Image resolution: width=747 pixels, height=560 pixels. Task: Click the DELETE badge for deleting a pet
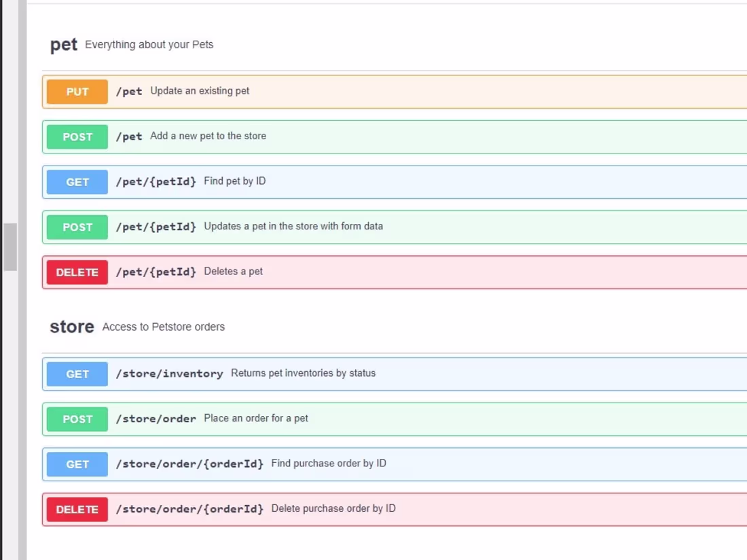coord(77,272)
